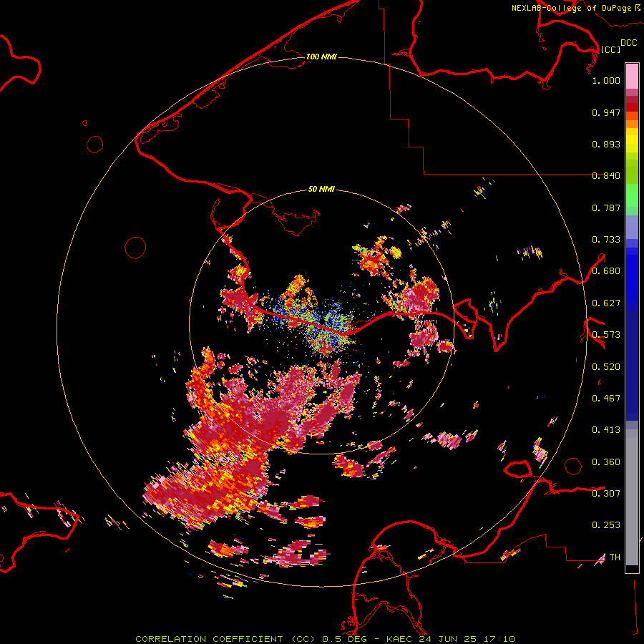
Task: Select the 0.840 scale value
Action: (x=606, y=176)
